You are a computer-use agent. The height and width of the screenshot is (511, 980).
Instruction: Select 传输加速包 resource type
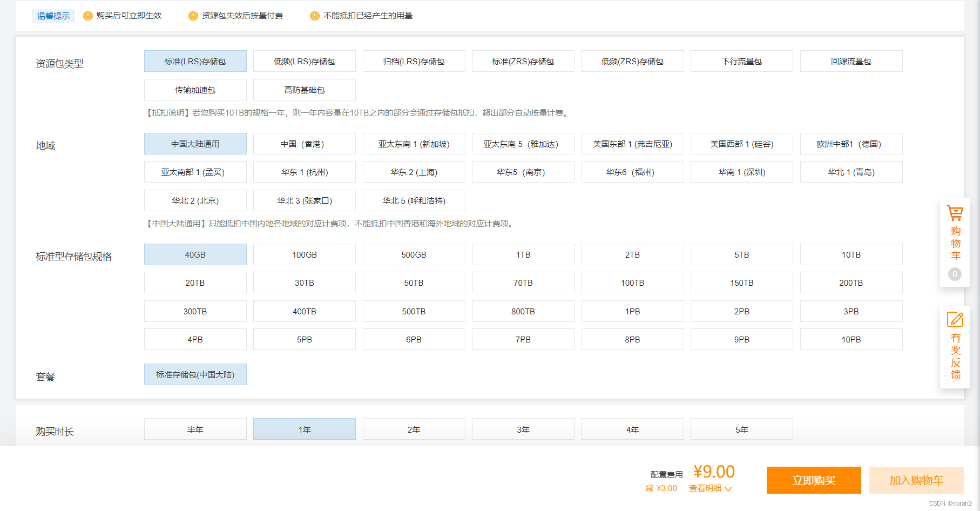click(x=195, y=90)
